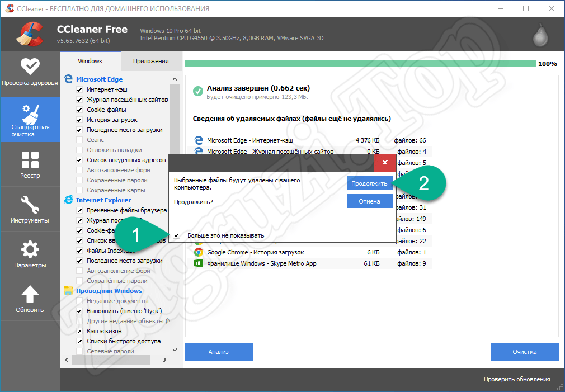Select Google Chrome - История загрузок row
This screenshot has width=565, height=392.
coord(310,252)
